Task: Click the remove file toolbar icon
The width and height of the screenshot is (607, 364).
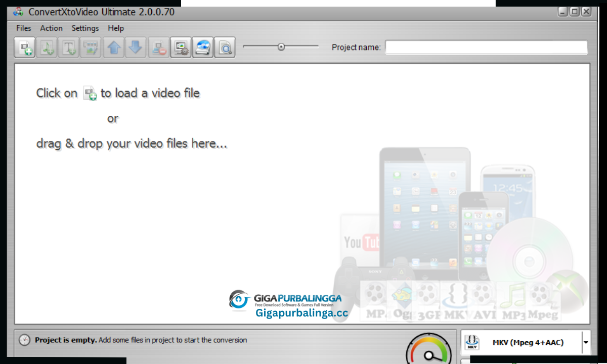Action: (x=158, y=48)
